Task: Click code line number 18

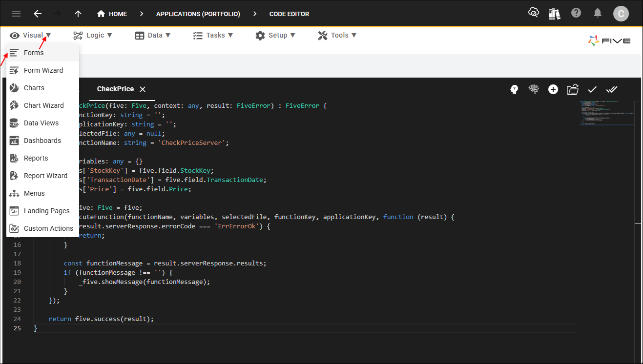Action: point(17,263)
